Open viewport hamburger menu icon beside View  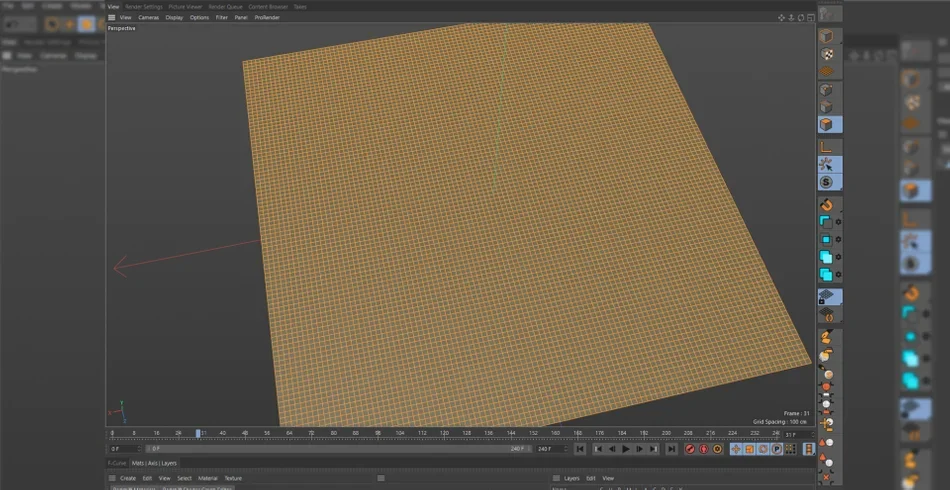tap(111, 18)
